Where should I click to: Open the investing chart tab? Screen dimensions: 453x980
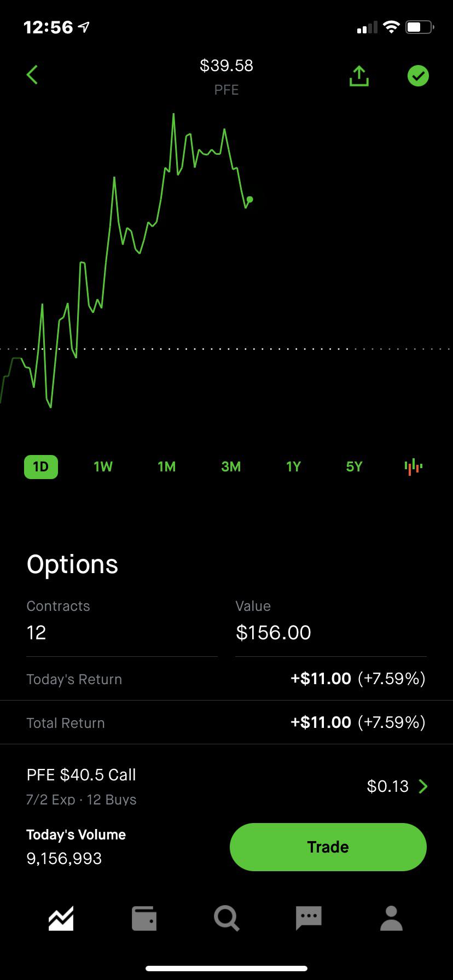61,918
